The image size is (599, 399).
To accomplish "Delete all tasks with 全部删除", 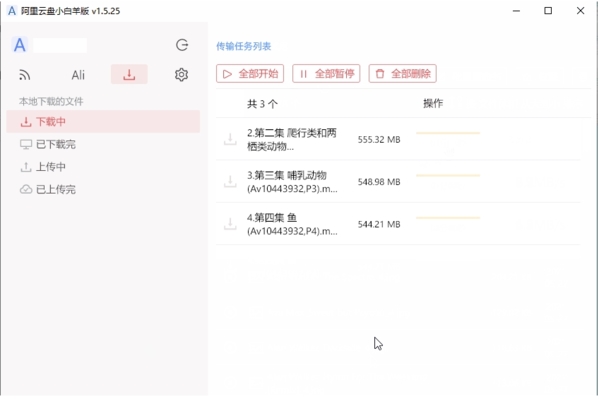I will pyautogui.click(x=403, y=73).
